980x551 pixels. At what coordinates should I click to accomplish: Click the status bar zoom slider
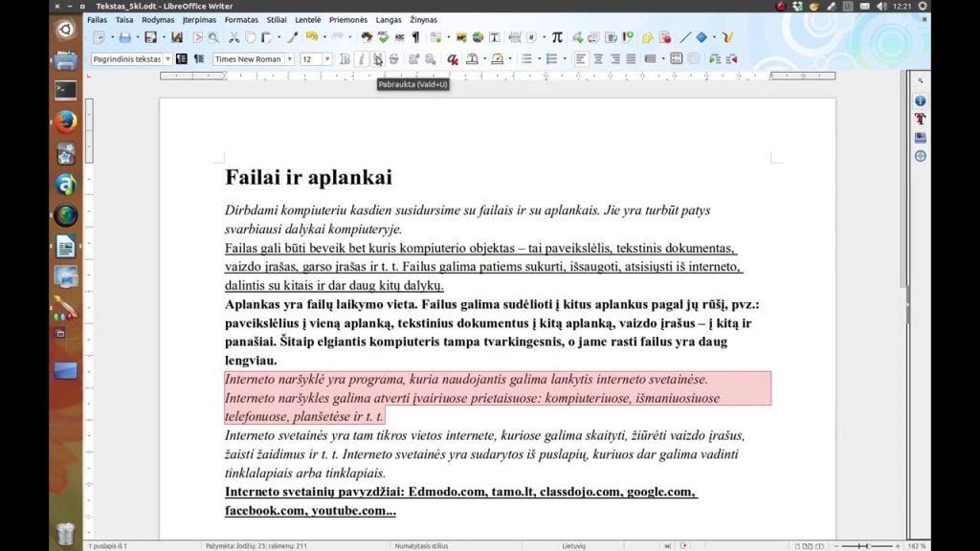tap(867, 546)
